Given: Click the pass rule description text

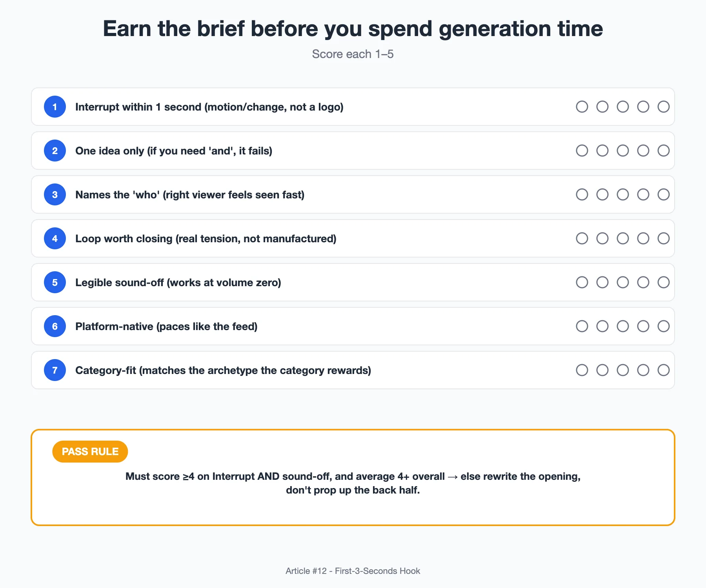Looking at the screenshot, I should pos(353,483).
